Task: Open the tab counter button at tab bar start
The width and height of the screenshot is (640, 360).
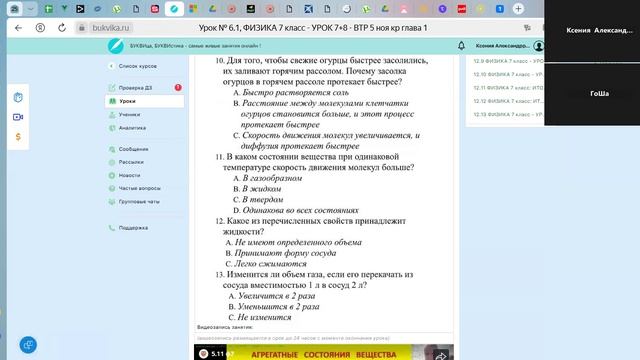Action: (14, 9)
